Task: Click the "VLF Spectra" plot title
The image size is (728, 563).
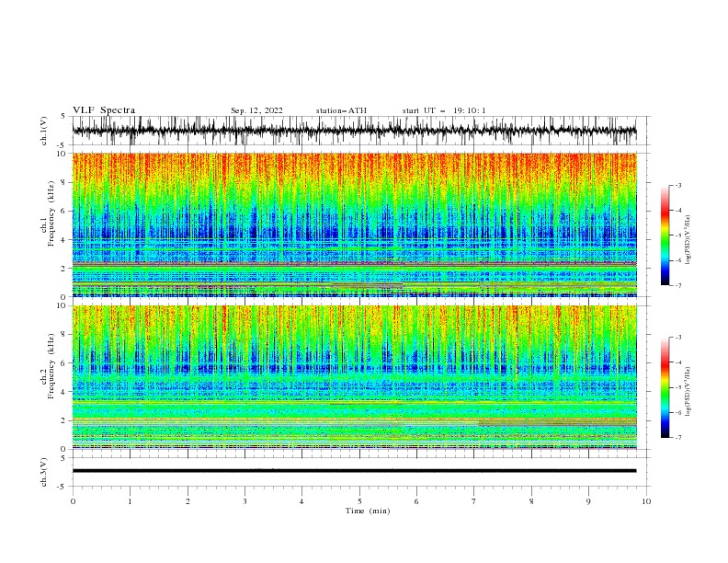Action: coord(104,110)
